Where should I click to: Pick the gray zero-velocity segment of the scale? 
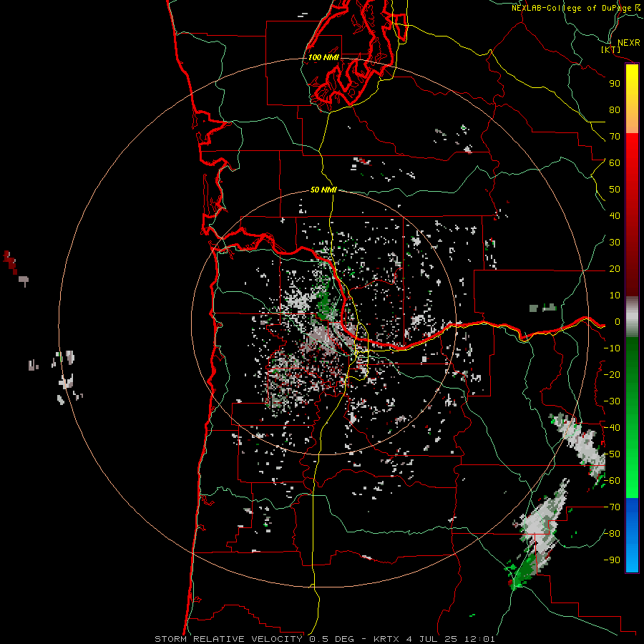tap(632, 316)
